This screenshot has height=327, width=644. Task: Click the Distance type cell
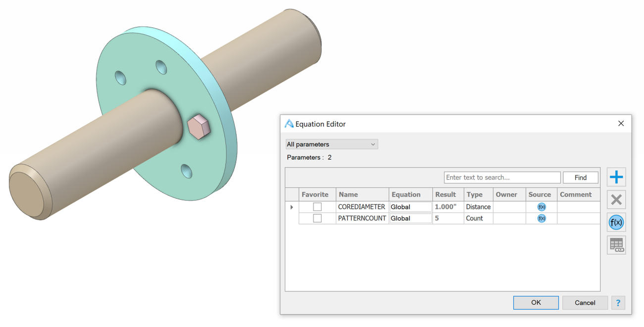[478, 207]
